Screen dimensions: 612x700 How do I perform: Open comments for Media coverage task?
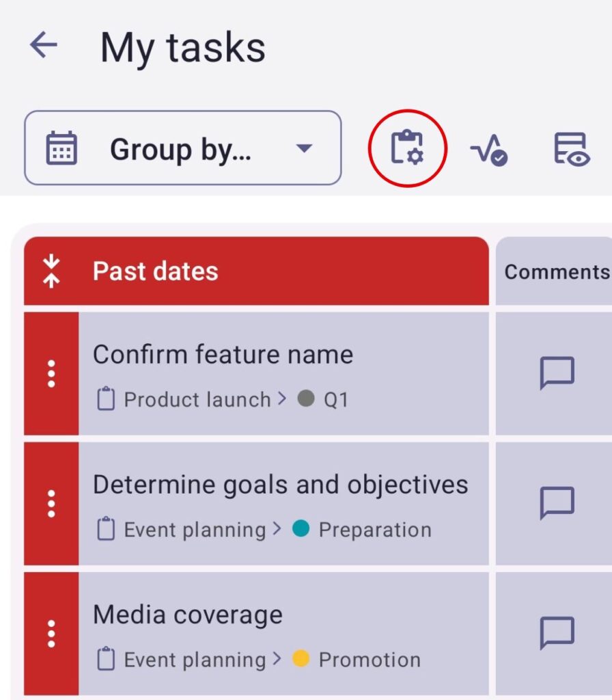[x=557, y=633]
